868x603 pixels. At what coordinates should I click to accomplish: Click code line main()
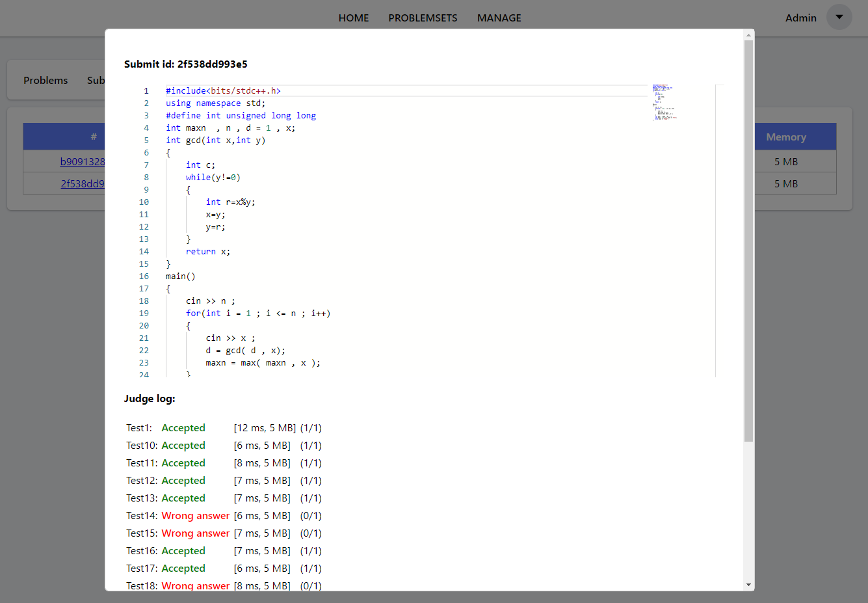pyautogui.click(x=181, y=276)
